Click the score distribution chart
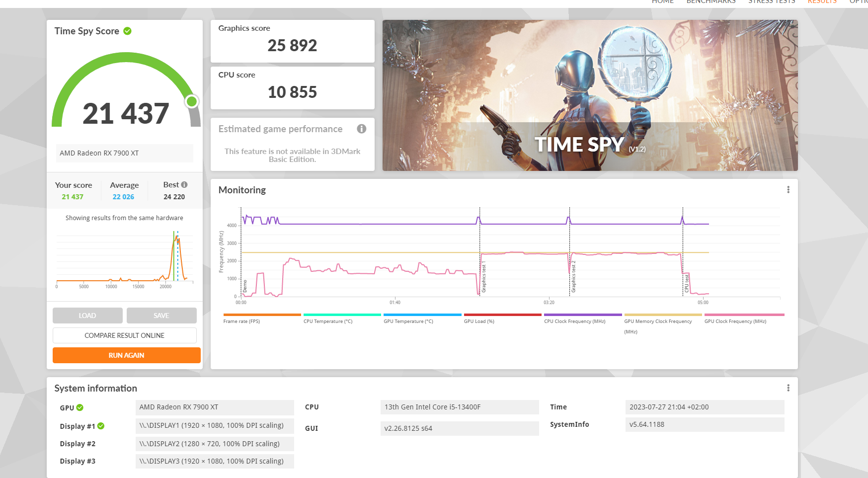Viewport: 868px width, 478px height. tap(125, 259)
